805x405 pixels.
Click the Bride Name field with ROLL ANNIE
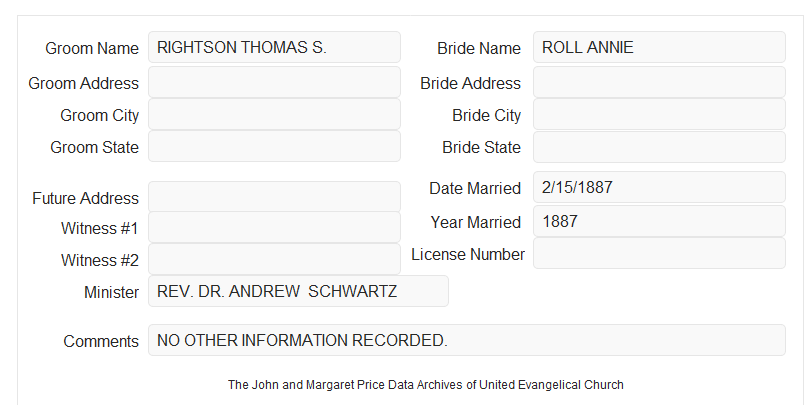point(659,47)
